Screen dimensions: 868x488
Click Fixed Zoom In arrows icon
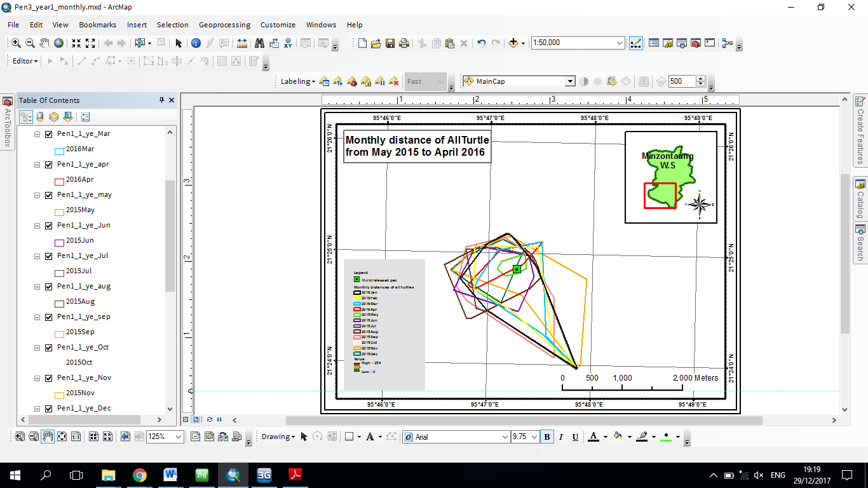click(x=76, y=43)
